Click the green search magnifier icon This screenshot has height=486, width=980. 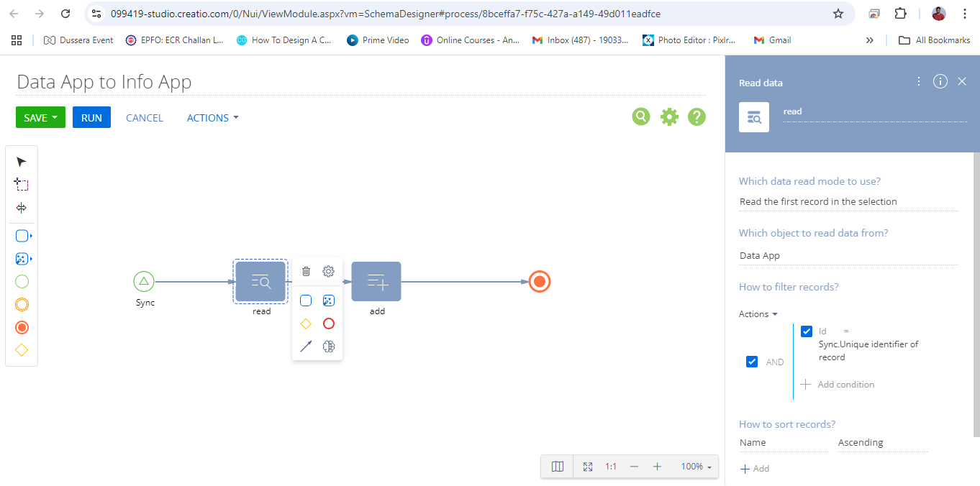(641, 116)
